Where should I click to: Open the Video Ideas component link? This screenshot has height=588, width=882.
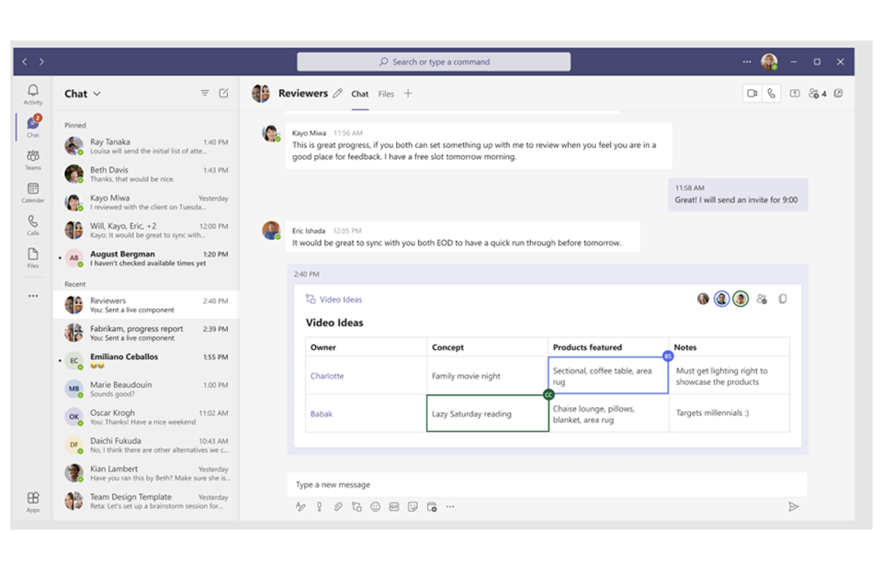[340, 300]
